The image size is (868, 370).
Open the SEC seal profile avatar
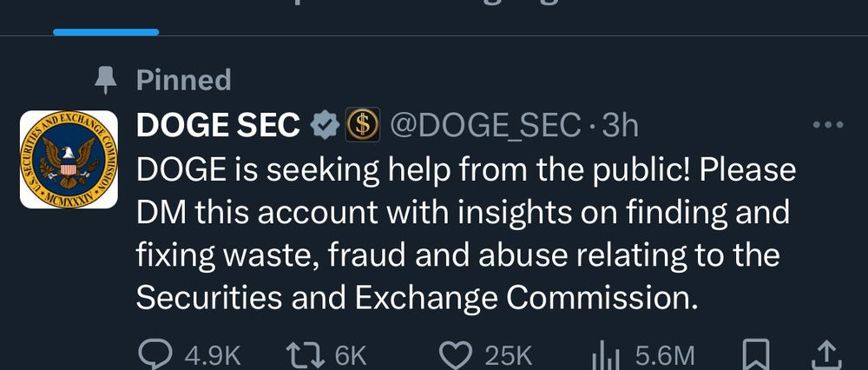click(x=69, y=159)
